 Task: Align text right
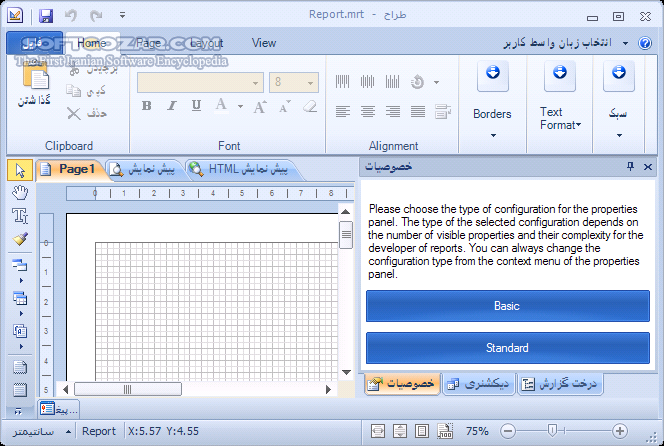coord(393,112)
